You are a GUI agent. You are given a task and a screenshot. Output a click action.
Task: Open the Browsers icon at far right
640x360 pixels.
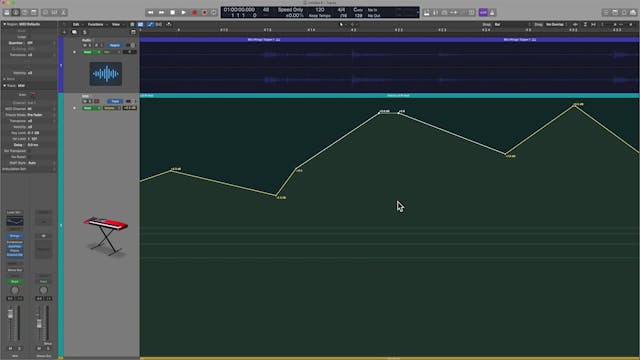(x=633, y=13)
